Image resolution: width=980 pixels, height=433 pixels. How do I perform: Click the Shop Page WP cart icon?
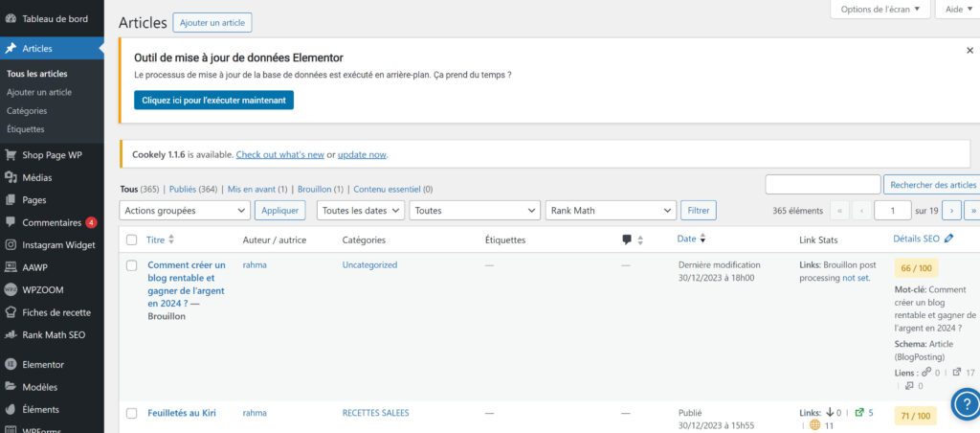pyautogui.click(x=10, y=155)
